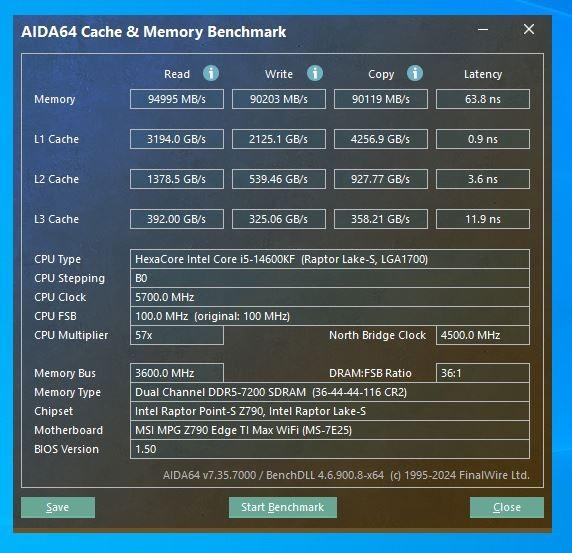Select L1 Cache read 3194.0 GB/s

pos(177,139)
